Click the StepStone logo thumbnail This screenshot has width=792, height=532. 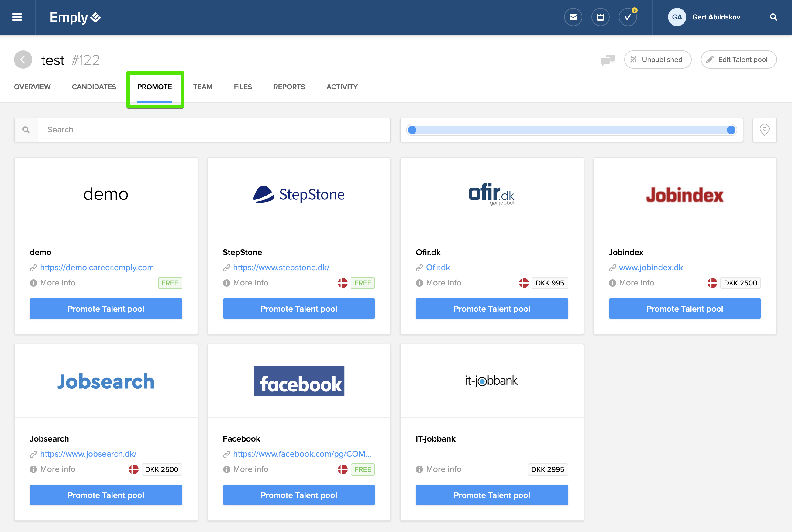pyautogui.click(x=299, y=194)
